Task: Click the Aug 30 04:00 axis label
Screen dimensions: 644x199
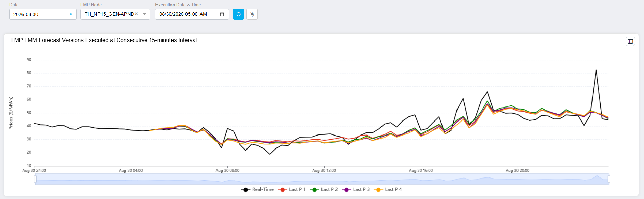Action: [x=131, y=170]
